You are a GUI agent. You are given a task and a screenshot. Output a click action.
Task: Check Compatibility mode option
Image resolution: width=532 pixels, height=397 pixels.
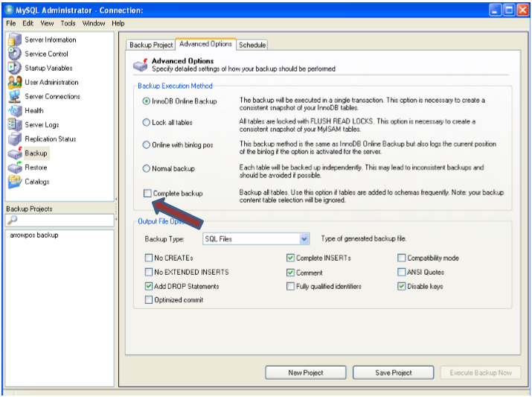click(x=401, y=258)
